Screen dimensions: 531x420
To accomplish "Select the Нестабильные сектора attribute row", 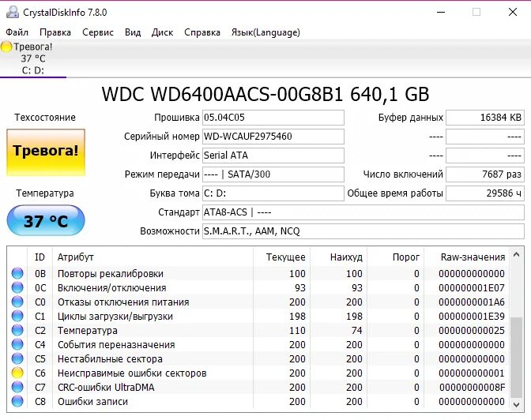I will [258, 358].
